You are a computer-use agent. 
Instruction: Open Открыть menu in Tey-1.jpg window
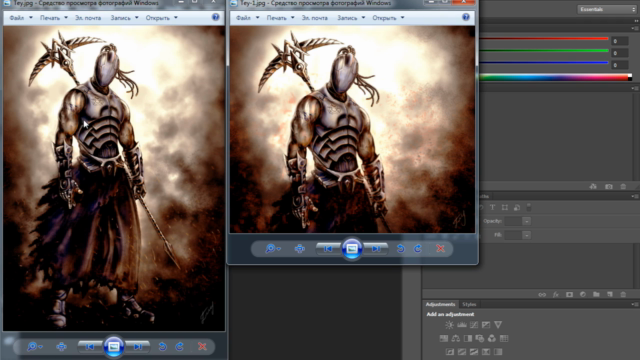tap(388, 18)
